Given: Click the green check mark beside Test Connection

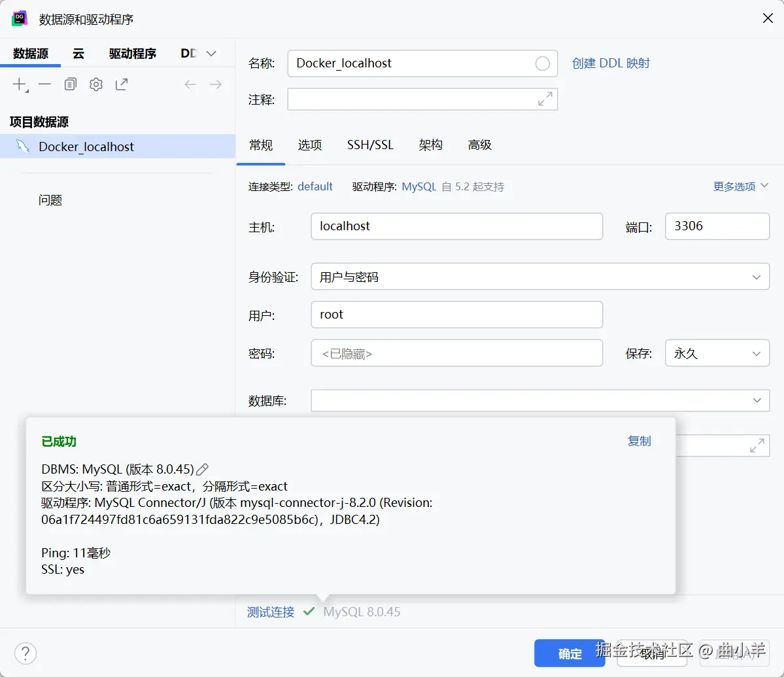Looking at the screenshot, I should click(309, 611).
